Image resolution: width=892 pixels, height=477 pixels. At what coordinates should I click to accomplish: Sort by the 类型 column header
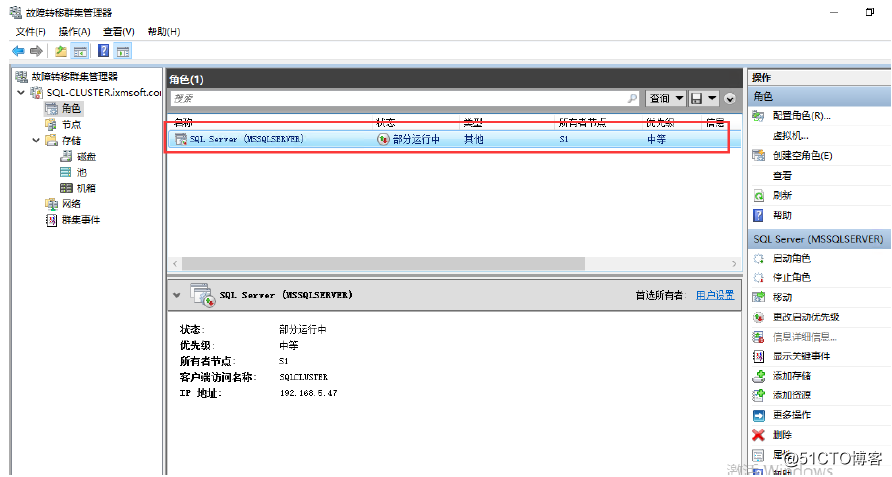point(473,122)
